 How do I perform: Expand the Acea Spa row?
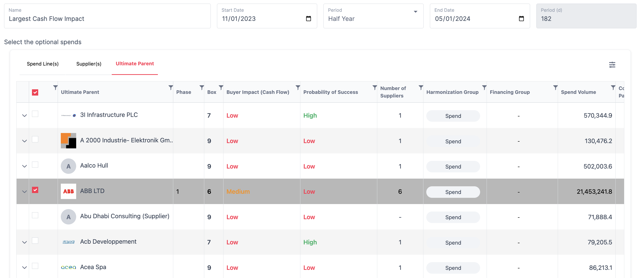click(x=24, y=268)
